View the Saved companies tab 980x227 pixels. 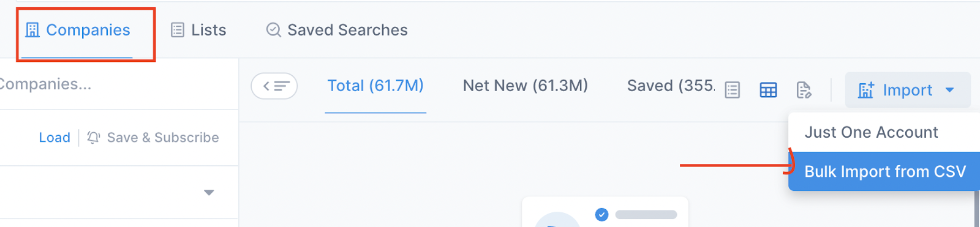pos(671,86)
